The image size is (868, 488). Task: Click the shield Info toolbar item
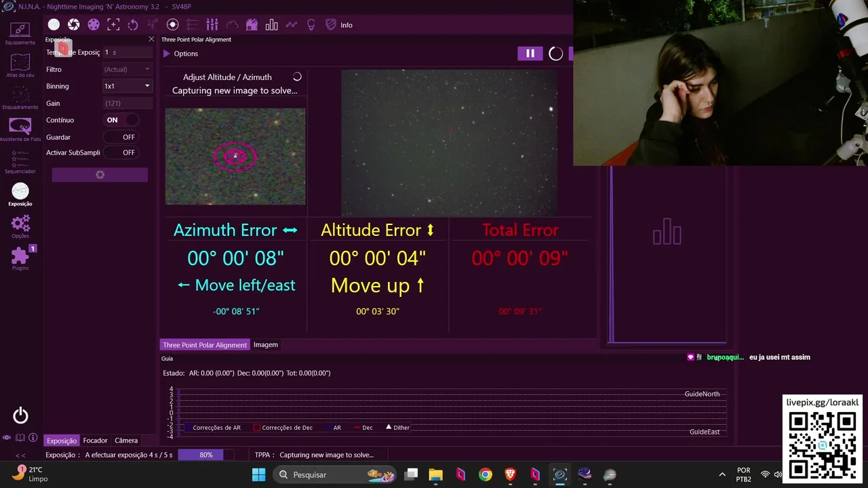pos(338,25)
